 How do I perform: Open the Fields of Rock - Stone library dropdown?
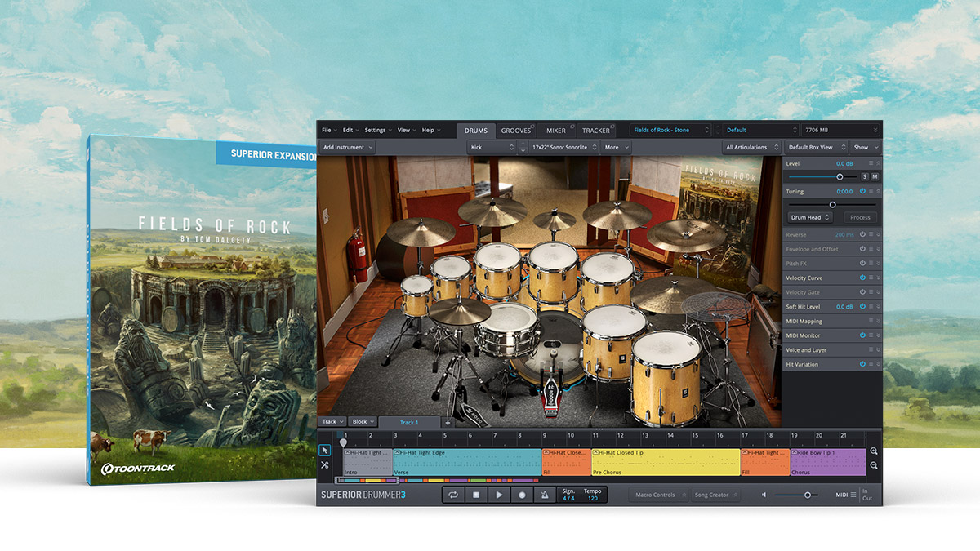pos(670,131)
